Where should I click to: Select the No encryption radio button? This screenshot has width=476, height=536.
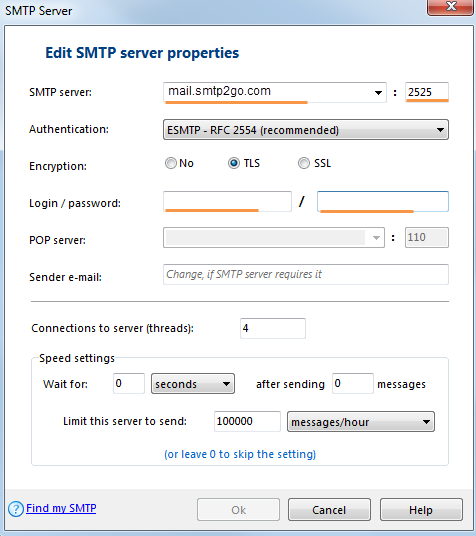(171, 163)
